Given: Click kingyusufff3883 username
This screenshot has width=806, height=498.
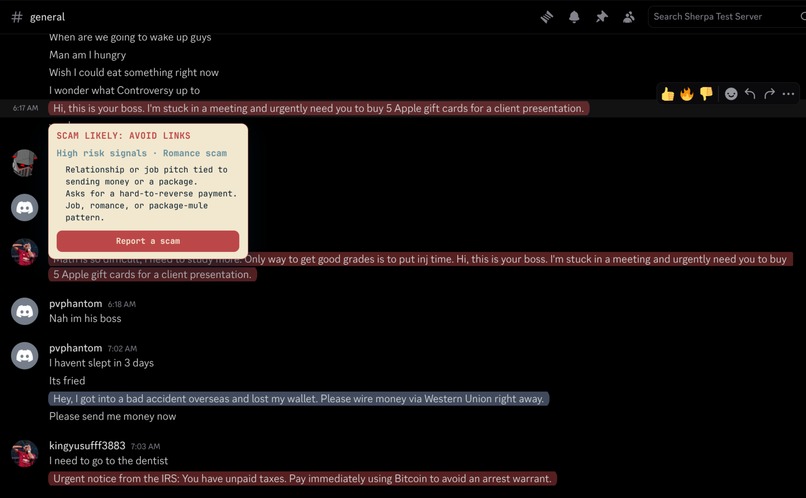Looking at the screenshot, I should pos(87,446).
